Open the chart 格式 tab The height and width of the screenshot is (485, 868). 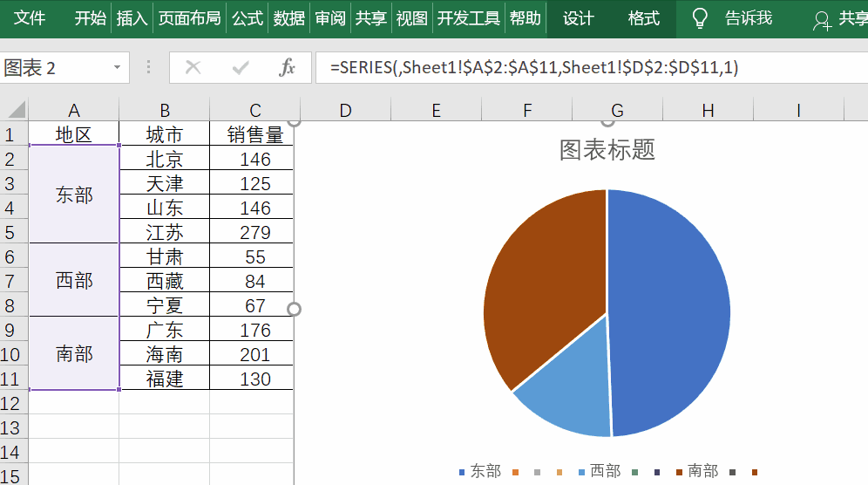[x=644, y=18]
